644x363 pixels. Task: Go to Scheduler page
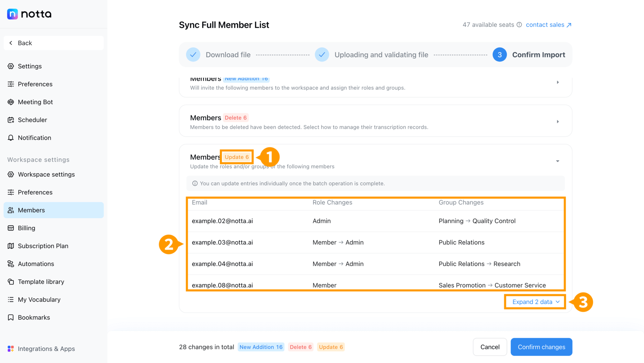point(54,120)
